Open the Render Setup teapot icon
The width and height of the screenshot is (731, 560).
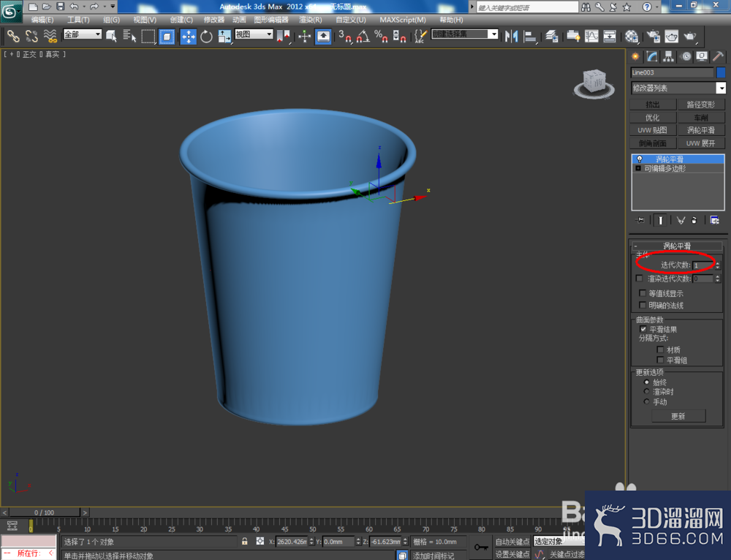[653, 37]
